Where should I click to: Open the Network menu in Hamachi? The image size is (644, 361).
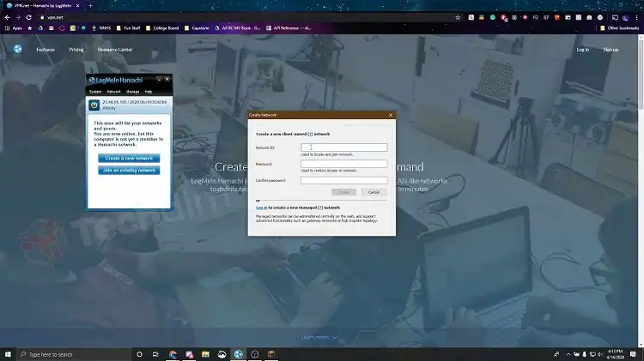tap(113, 92)
